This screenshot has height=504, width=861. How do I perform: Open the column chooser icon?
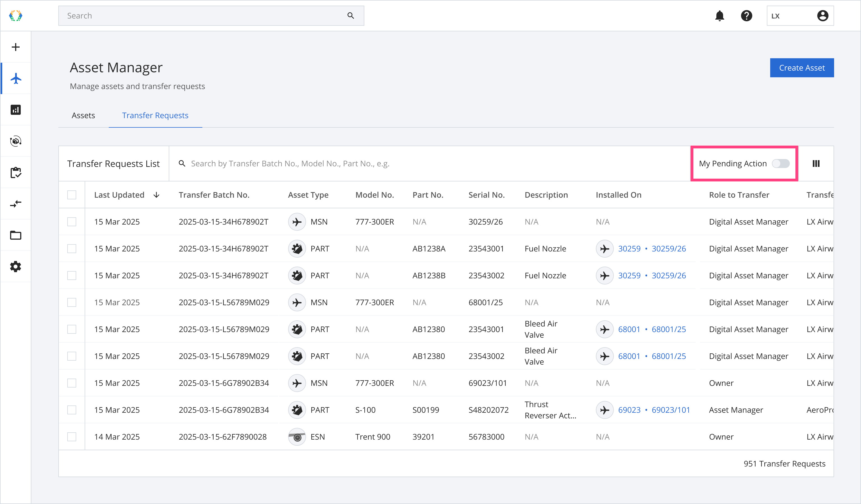816,164
